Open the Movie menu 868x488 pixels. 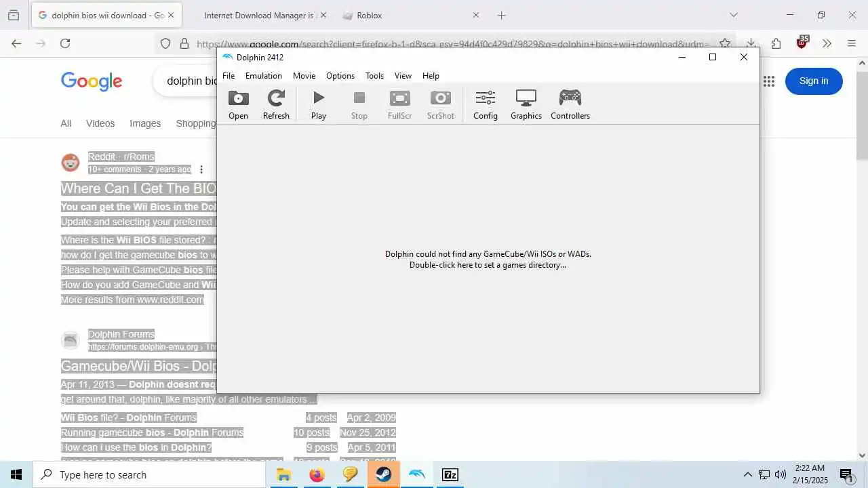304,76
